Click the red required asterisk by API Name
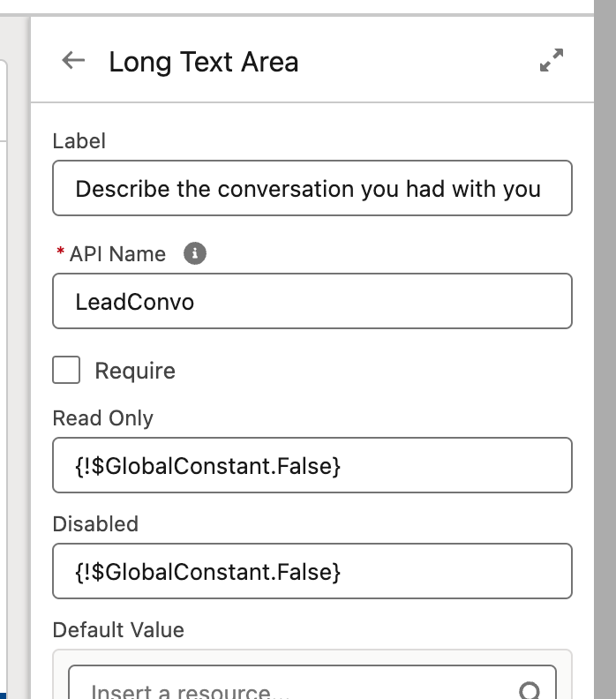This screenshot has height=699, width=616. (x=61, y=252)
